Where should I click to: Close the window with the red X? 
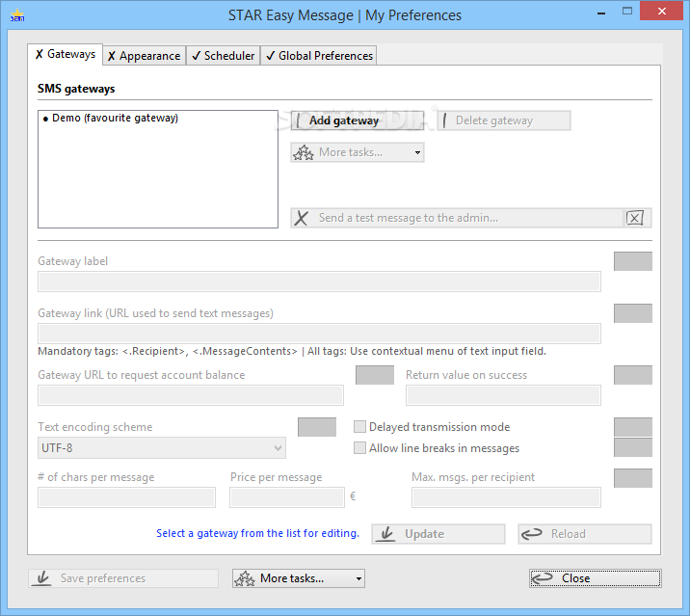click(x=661, y=11)
